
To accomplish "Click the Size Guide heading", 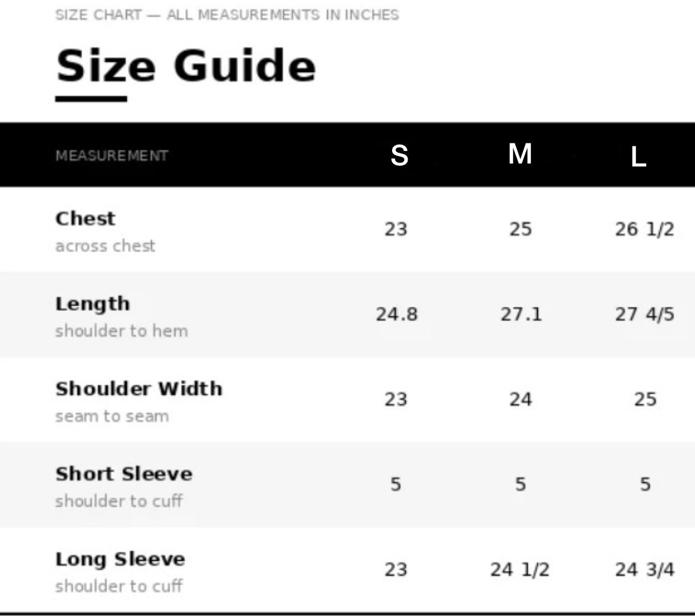I will point(186,65).
